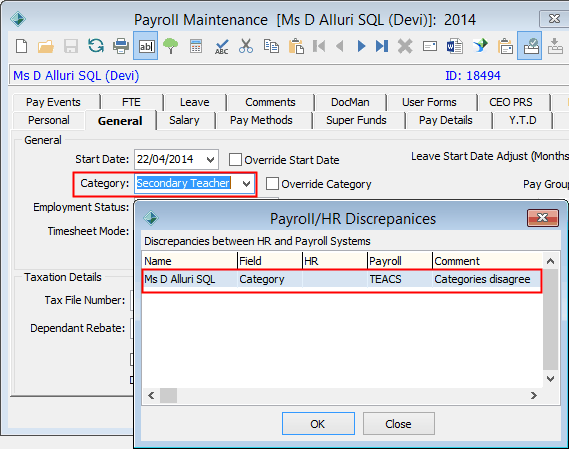Select the General tab
Viewport: 569px width, 449px height.
coord(120,121)
